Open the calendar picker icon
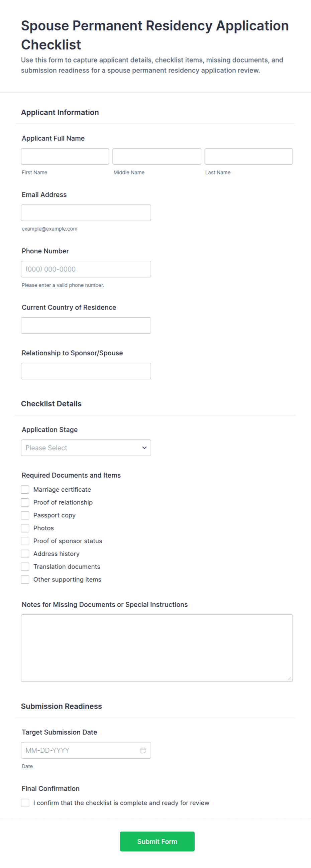The width and height of the screenshot is (311, 868). 143,750
